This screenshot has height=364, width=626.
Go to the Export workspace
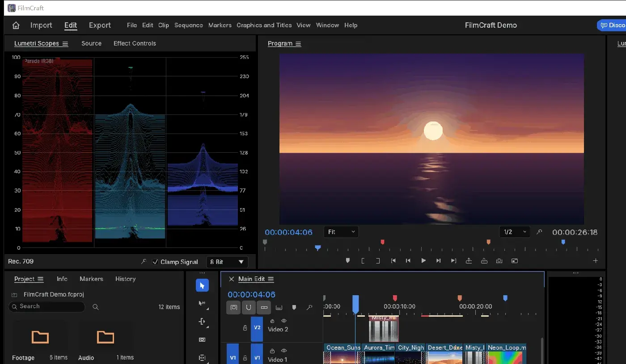(x=100, y=25)
